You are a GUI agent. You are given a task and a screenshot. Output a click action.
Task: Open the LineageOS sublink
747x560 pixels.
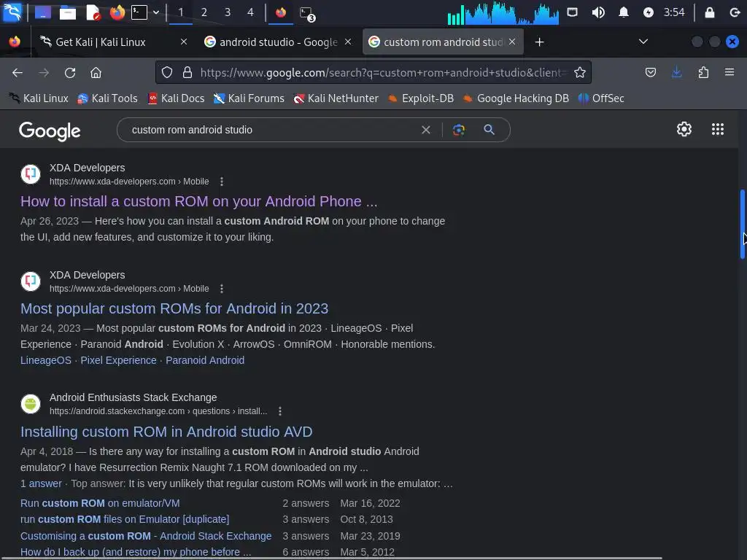pyautogui.click(x=46, y=360)
